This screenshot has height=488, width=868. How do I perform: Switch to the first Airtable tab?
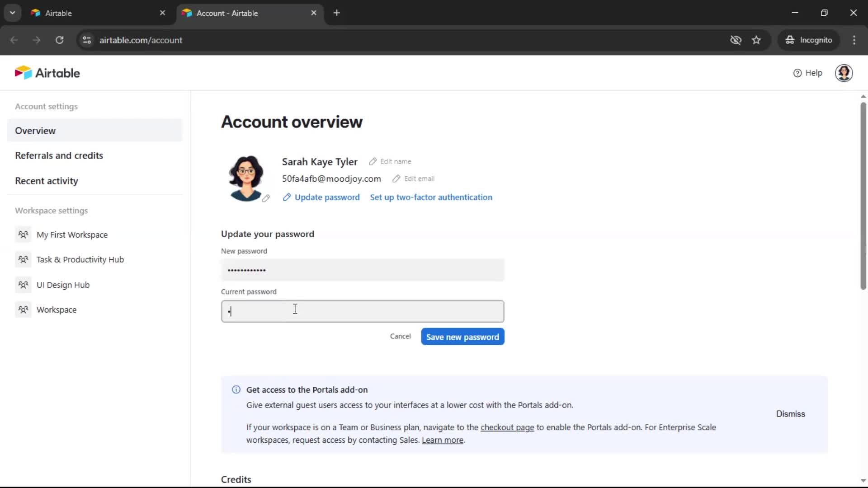98,13
